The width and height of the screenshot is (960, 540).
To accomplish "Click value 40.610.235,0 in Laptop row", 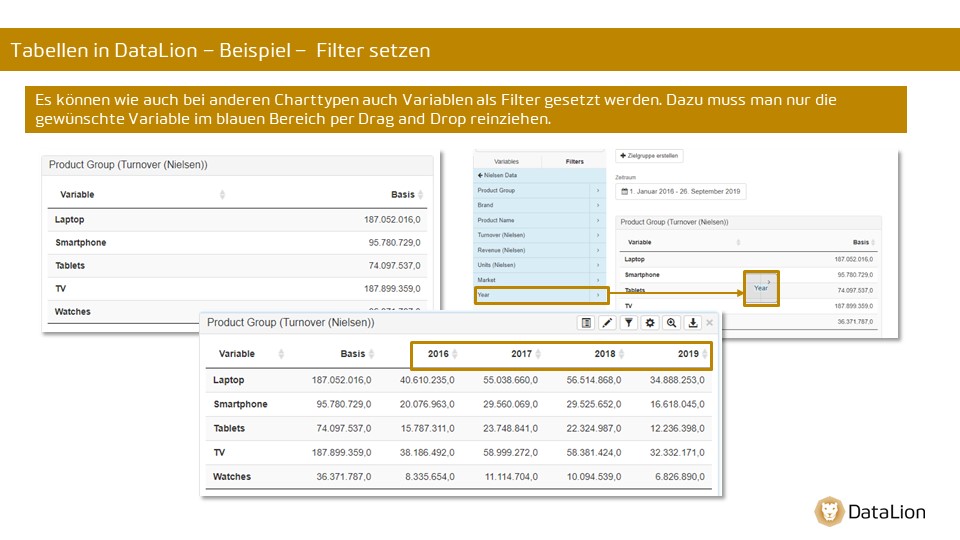I will [427, 380].
